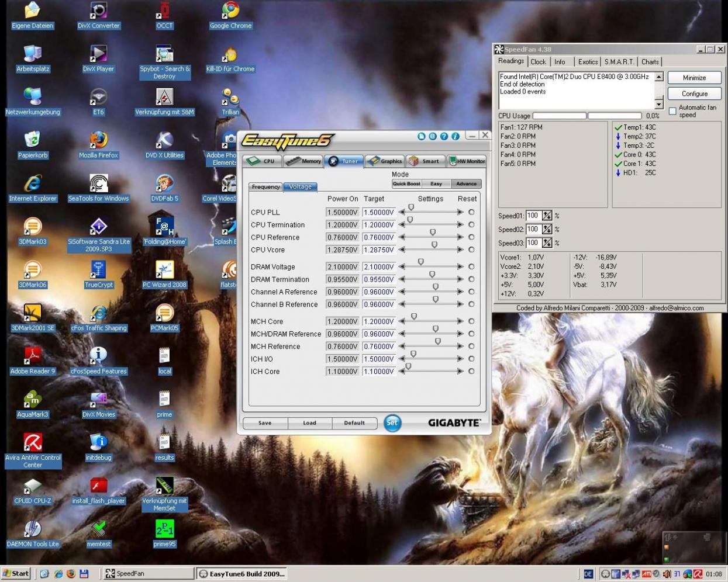Open the S.M.A.R.T. tab in SpeedFan
Image resolution: width=728 pixels, height=582 pixels.
click(x=619, y=62)
